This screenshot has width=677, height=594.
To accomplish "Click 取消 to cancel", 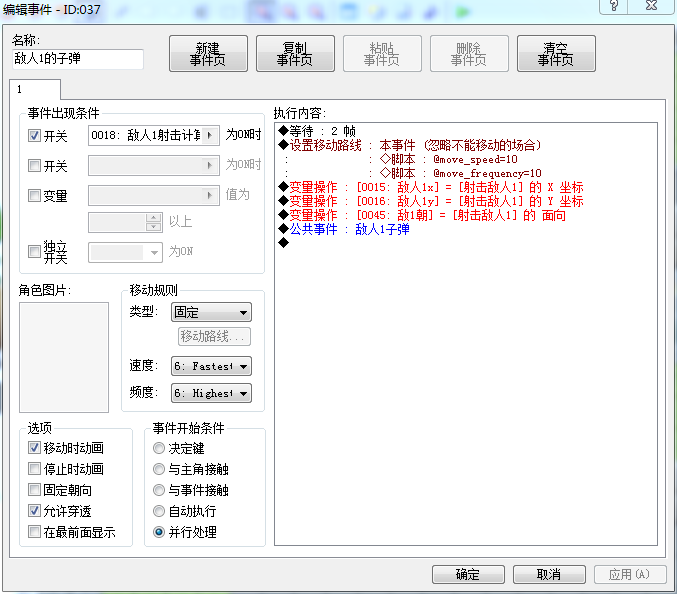I will [x=549, y=575].
